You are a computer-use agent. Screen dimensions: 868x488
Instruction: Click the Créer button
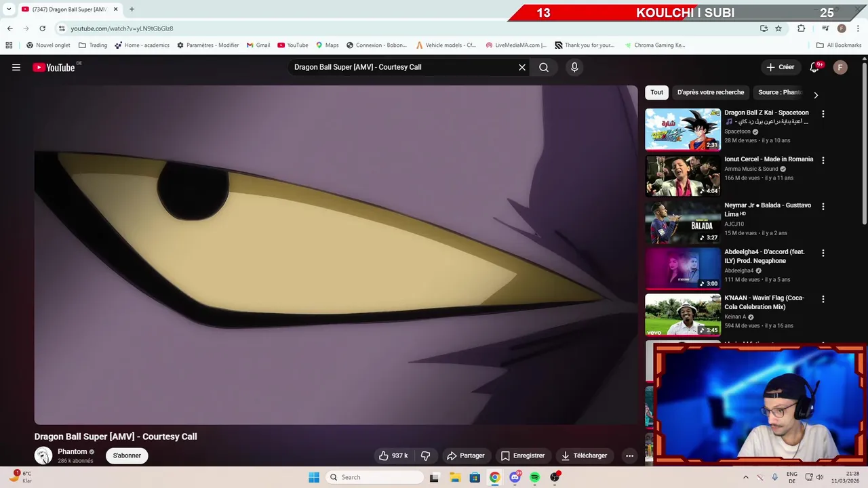(x=780, y=67)
